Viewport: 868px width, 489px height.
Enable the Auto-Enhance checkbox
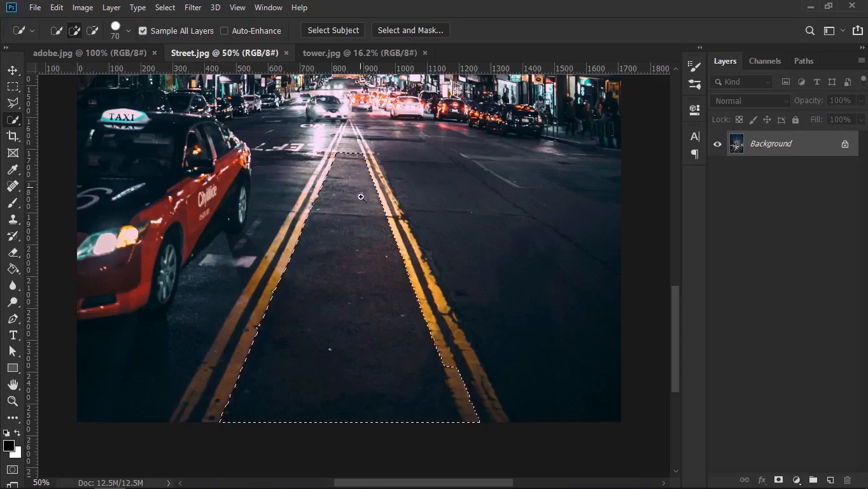point(224,31)
